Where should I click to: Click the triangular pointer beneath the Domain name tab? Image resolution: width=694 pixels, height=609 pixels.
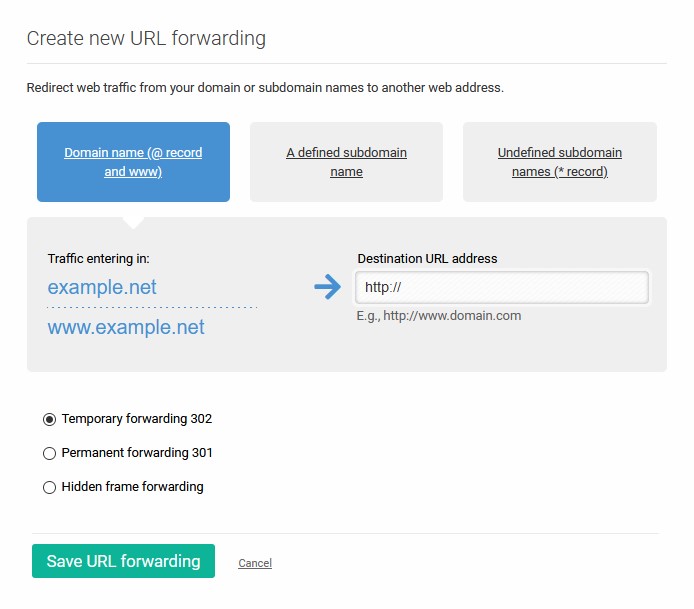tap(133, 223)
